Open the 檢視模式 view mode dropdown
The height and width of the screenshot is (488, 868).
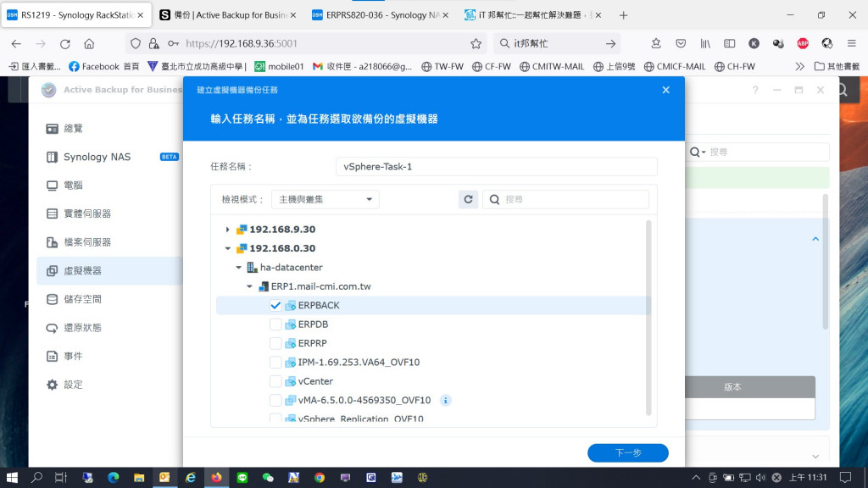tap(325, 199)
